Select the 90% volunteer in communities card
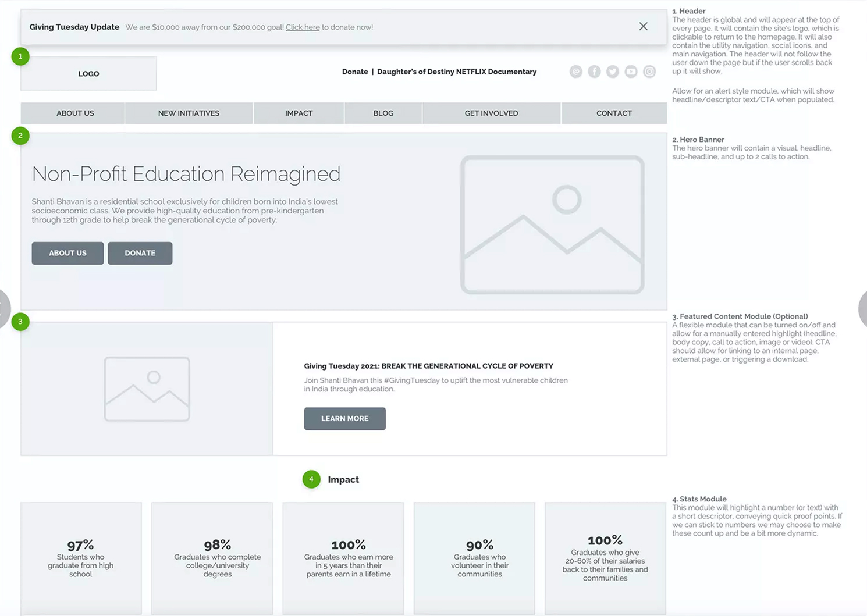This screenshot has height=616, width=867. [x=474, y=558]
